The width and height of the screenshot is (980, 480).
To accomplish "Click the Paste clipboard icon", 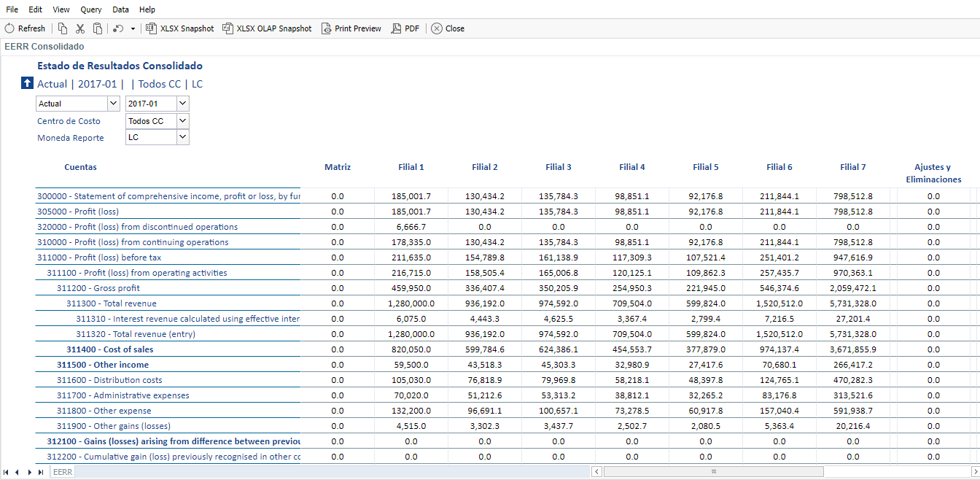I will (98, 28).
